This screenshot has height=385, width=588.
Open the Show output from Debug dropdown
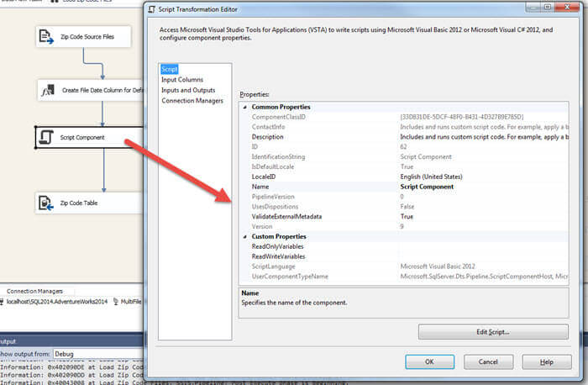click(98, 354)
